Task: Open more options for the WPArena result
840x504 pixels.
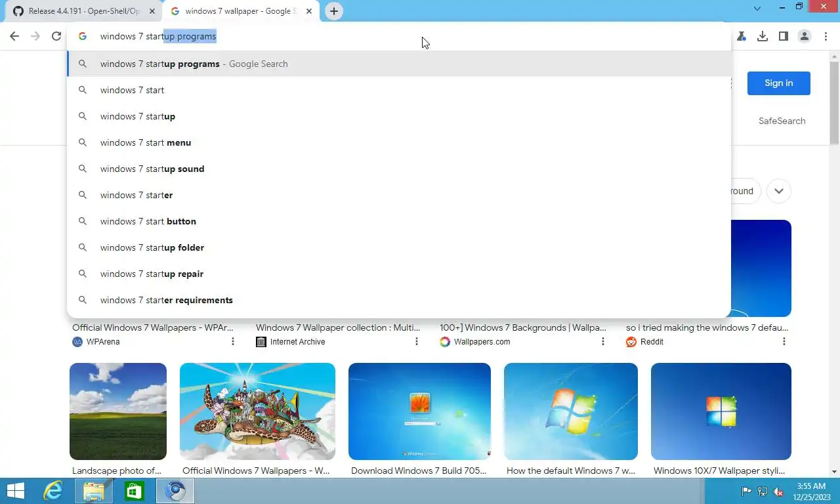Action: coord(233,341)
